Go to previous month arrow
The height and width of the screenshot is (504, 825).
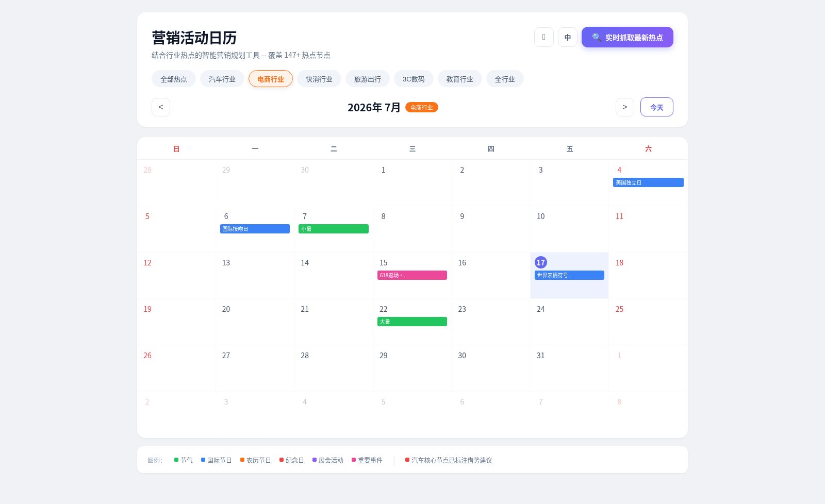(161, 107)
